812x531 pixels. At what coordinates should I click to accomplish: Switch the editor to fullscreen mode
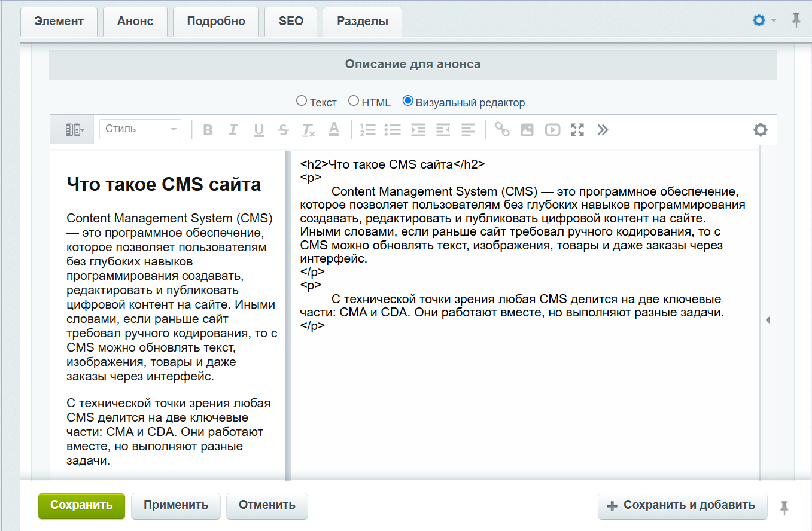(577, 130)
